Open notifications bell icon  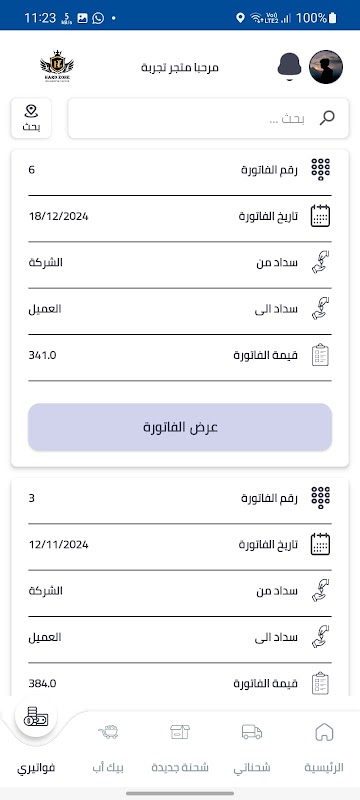pyautogui.click(x=289, y=67)
